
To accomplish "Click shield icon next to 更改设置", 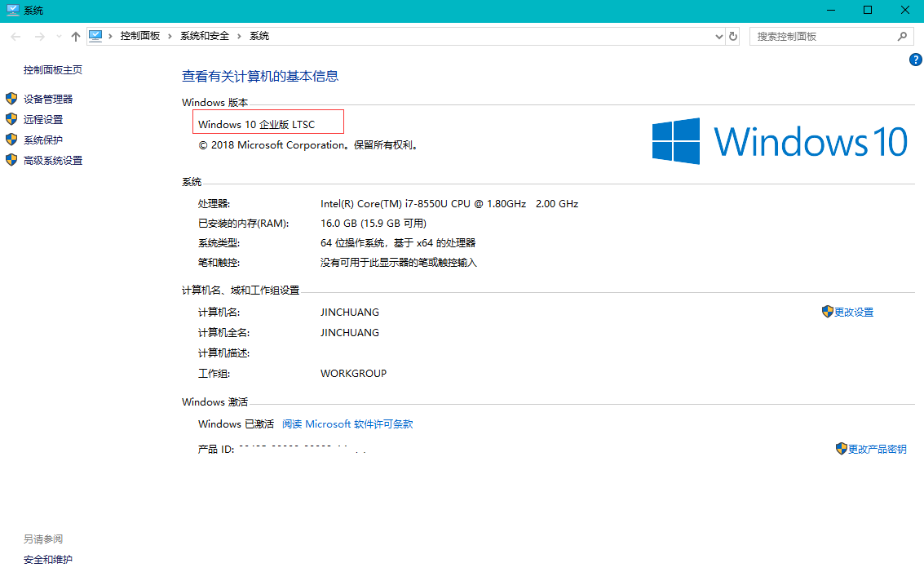I will [x=827, y=312].
